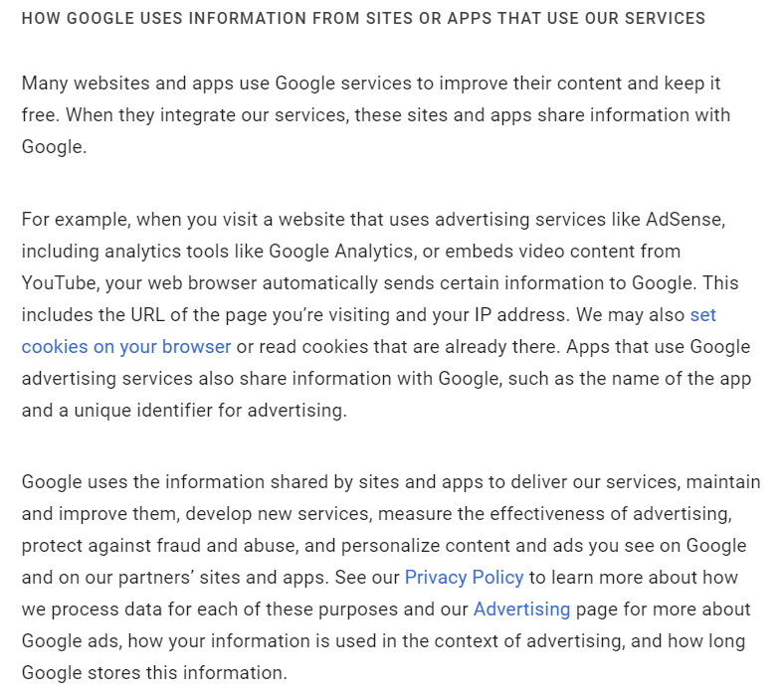Open the Privacy Policy link
The image size is (784, 697).
(464, 577)
